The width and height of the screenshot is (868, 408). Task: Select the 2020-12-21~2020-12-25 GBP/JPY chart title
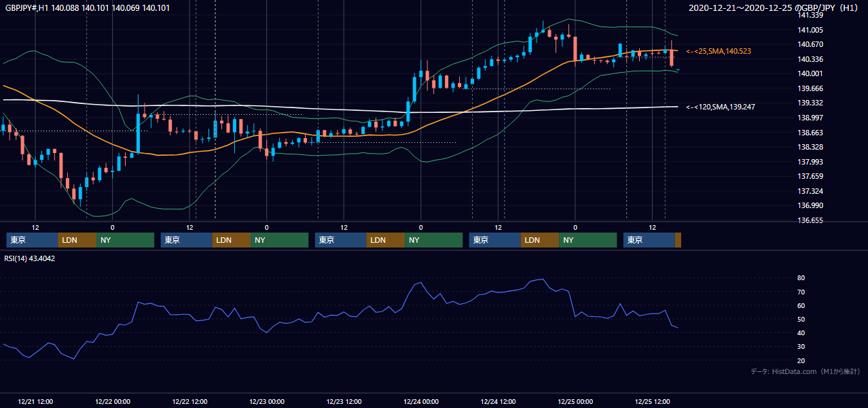pos(775,8)
